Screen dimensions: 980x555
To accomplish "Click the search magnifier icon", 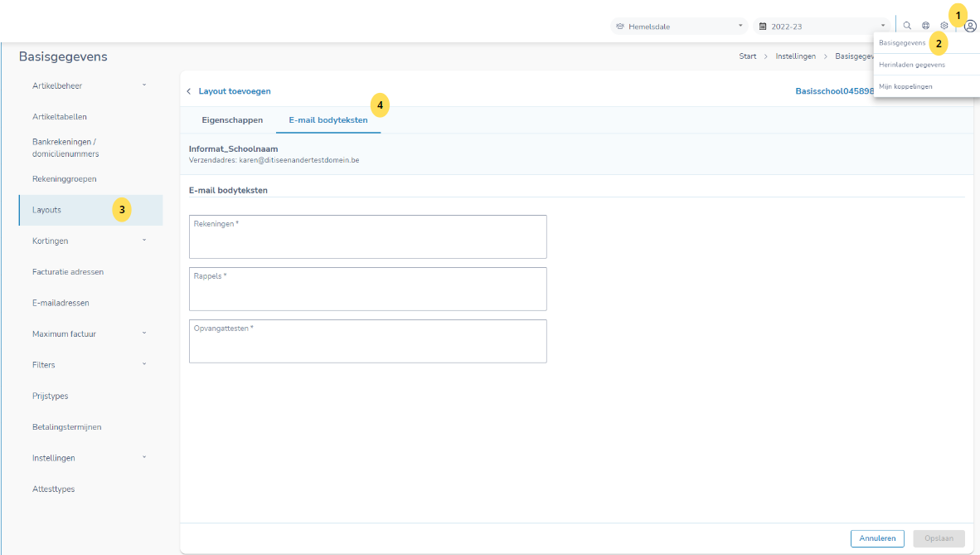I will 907,26.
